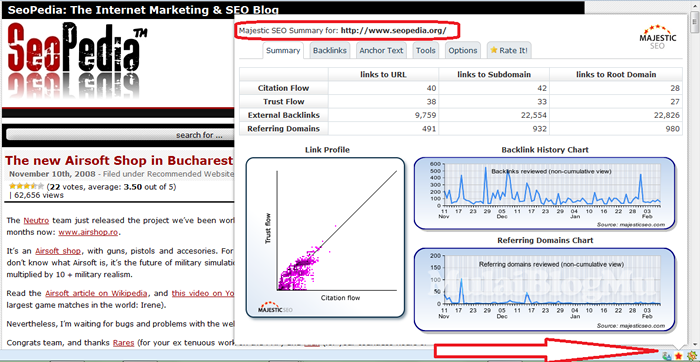Click the Backlink History Chart image
Screen dimensions: 700x362
click(x=545, y=193)
